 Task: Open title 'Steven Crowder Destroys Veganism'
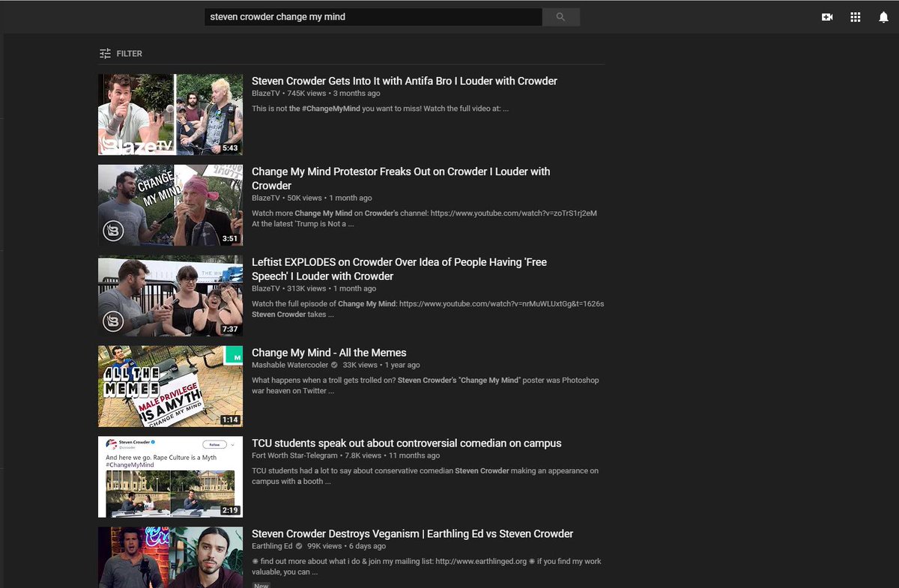pyautogui.click(x=412, y=534)
